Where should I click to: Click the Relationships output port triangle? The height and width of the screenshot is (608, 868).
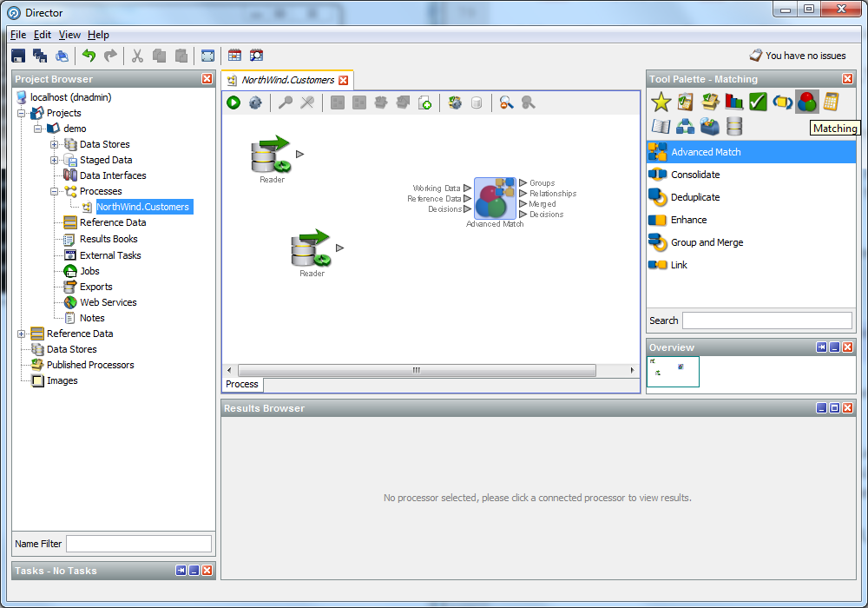[523, 193]
